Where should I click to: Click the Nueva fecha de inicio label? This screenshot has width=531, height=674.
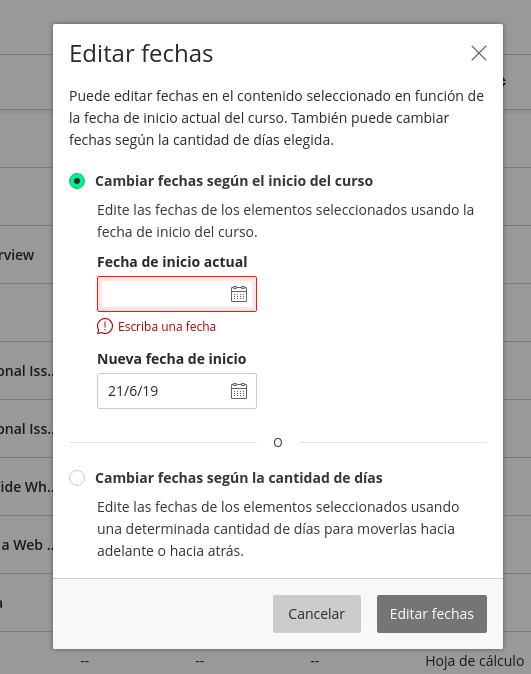172,359
